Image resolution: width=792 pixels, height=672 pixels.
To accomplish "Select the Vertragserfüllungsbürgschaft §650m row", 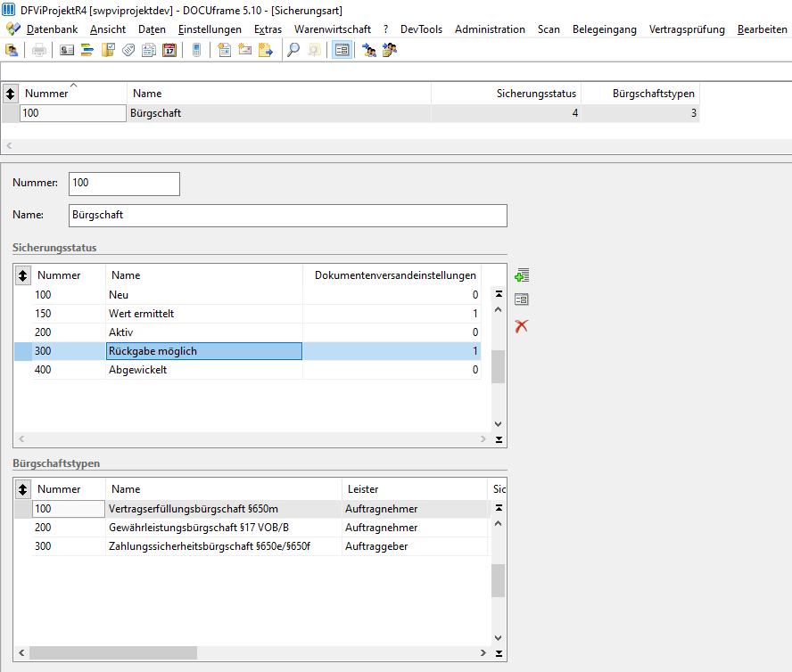I will tap(252, 509).
